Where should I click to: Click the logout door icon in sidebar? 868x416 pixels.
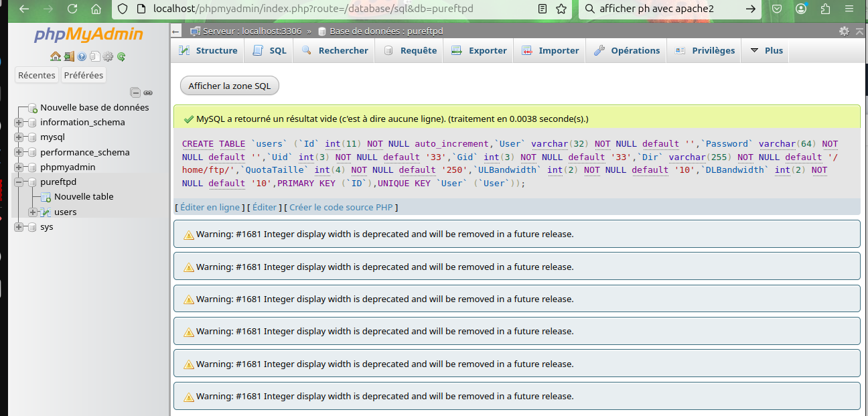pos(69,57)
